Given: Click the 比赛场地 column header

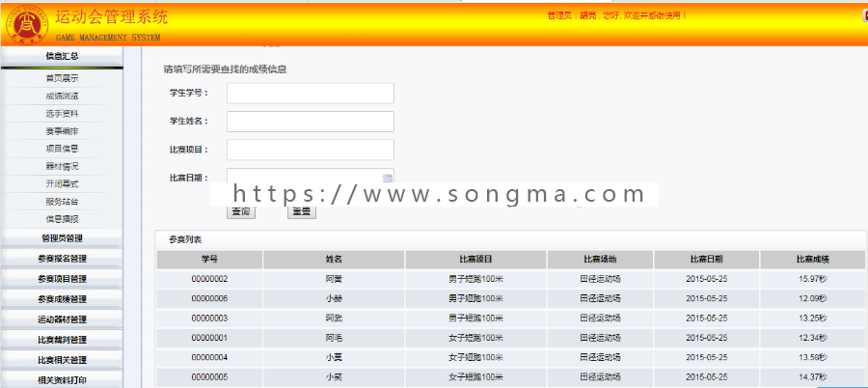Looking at the screenshot, I should point(600,260).
